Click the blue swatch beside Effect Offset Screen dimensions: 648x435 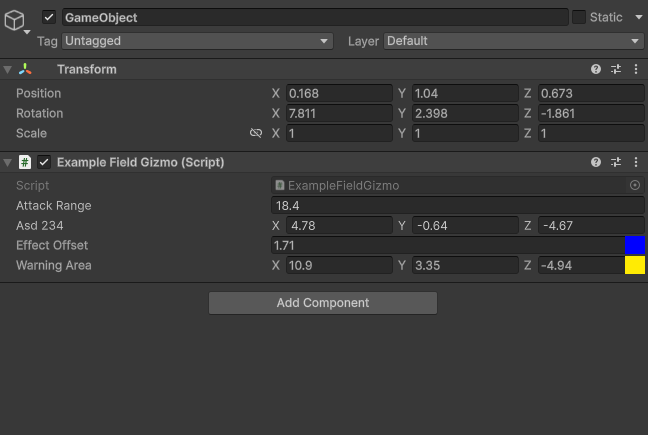point(635,245)
